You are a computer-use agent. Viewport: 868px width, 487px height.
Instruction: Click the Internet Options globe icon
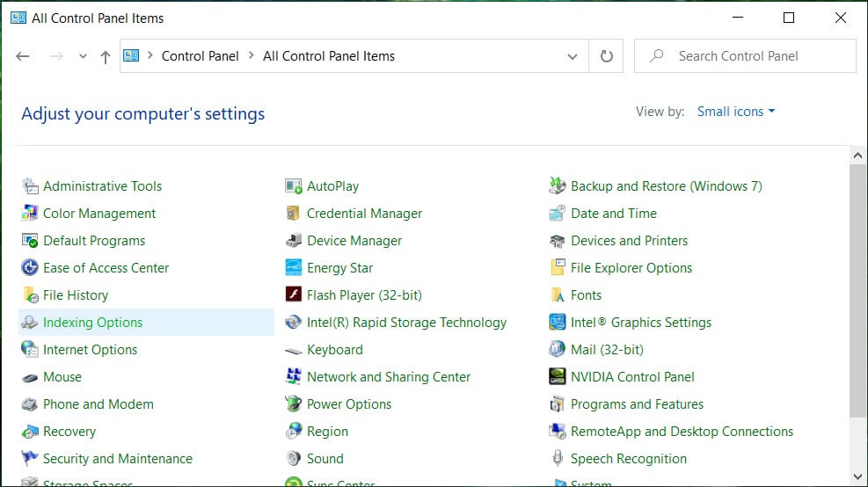[x=30, y=349]
